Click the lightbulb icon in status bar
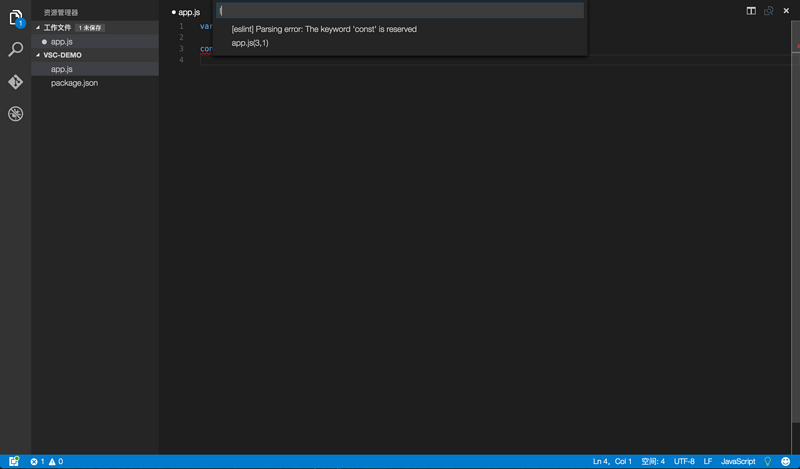 point(767,461)
